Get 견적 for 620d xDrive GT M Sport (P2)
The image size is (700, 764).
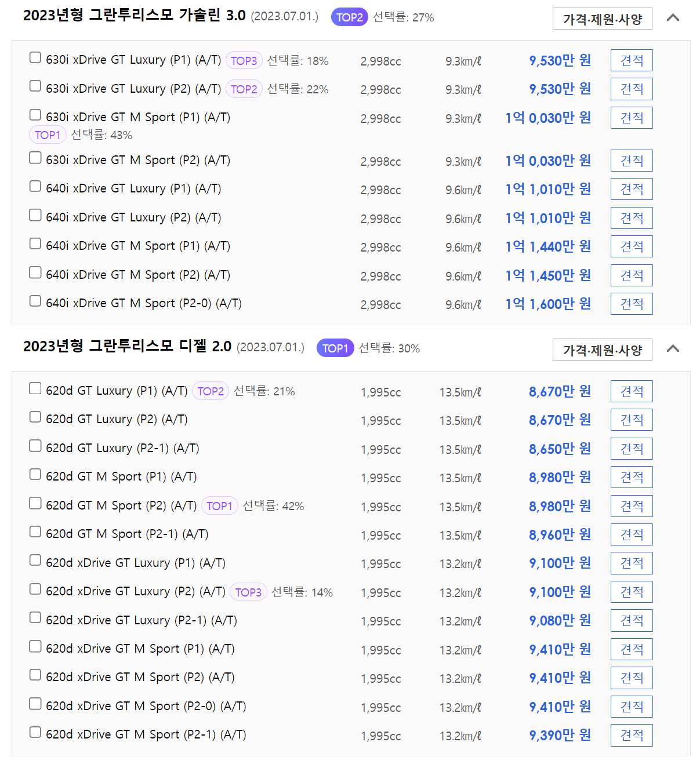(632, 678)
